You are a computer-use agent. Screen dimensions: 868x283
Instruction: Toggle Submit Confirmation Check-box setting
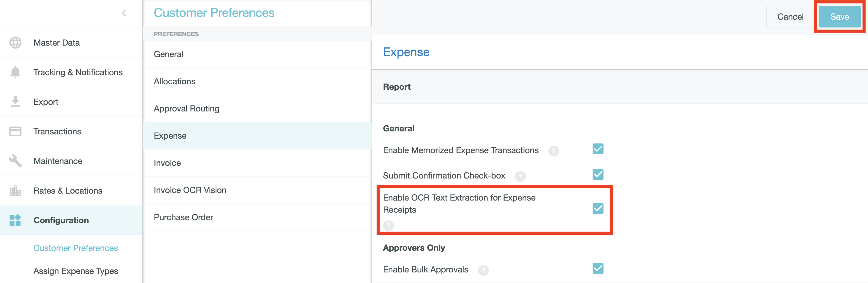coord(598,174)
